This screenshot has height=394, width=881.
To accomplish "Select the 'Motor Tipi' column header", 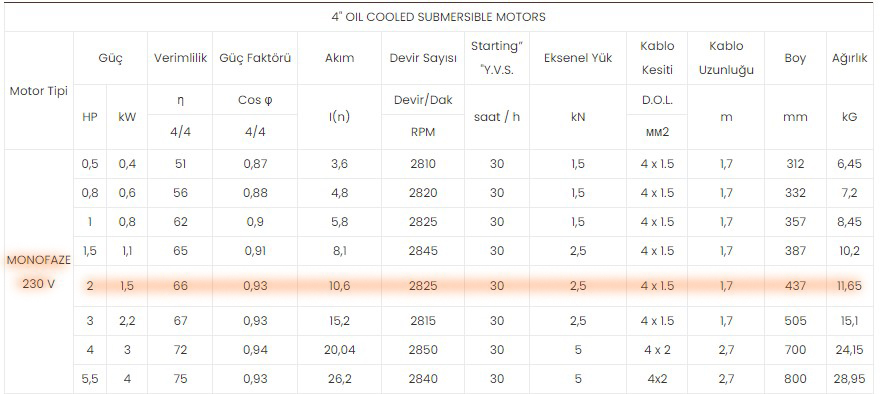I will 39,91.
